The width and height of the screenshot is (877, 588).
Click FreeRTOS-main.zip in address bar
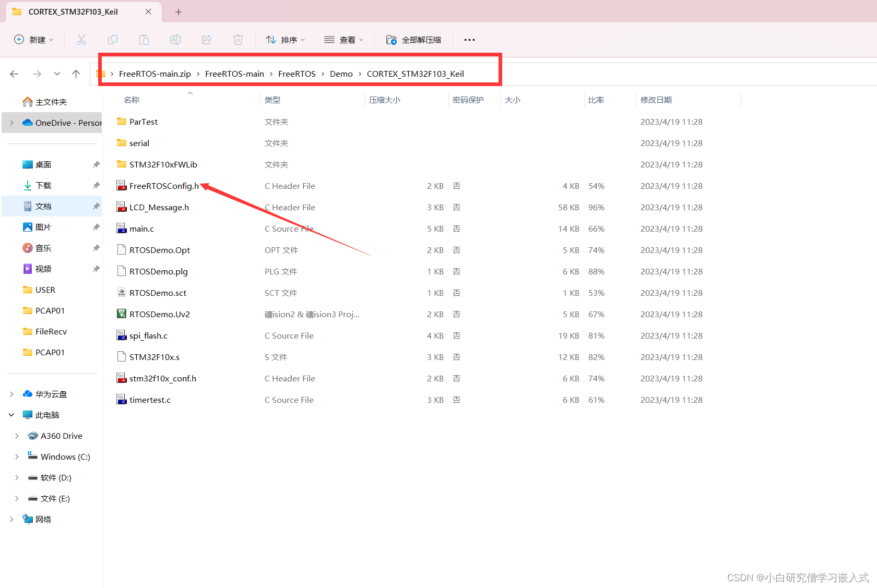click(155, 74)
